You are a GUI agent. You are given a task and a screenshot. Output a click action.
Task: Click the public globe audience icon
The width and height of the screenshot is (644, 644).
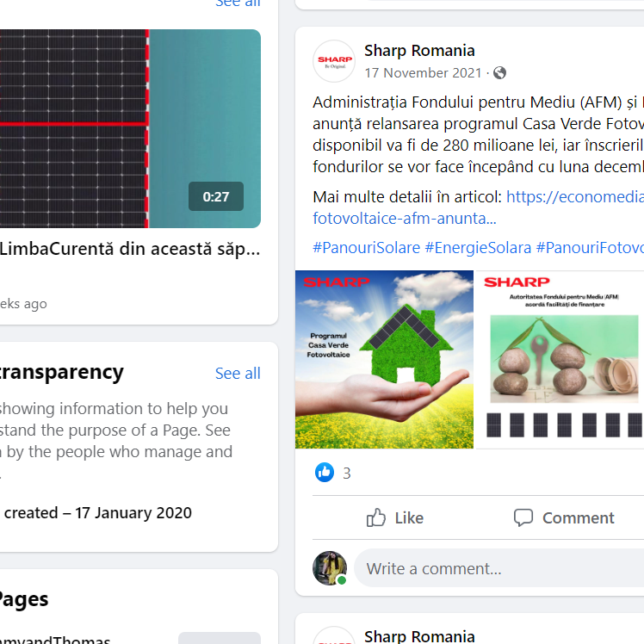499,73
